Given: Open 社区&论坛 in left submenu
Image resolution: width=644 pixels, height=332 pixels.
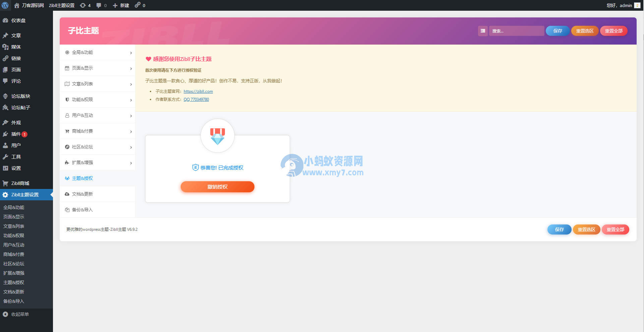Looking at the screenshot, I should tap(14, 264).
